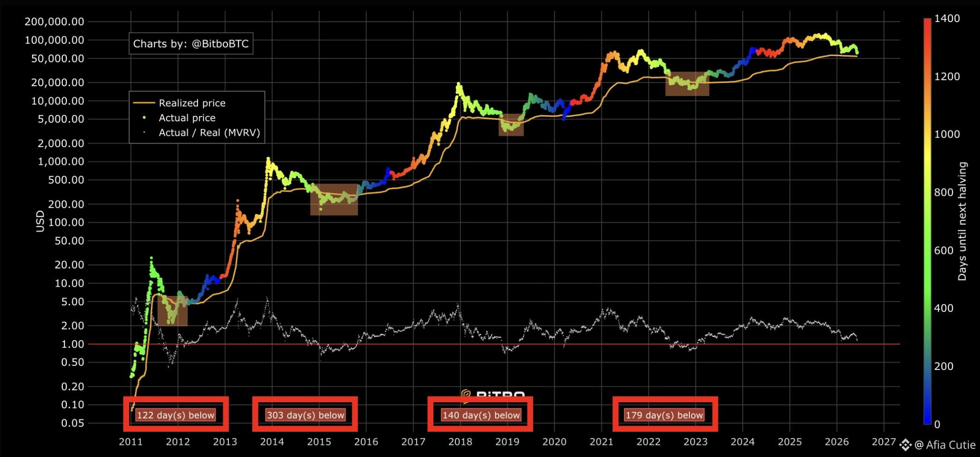Viewport: 980px width, 457px height.
Task: Click the halving-days color scale bar
Action: (x=927, y=221)
